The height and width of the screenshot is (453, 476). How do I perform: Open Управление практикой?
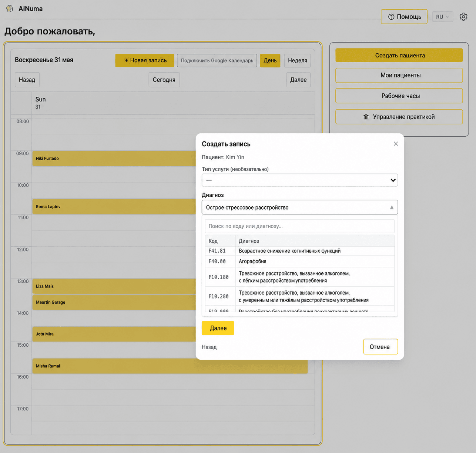pyautogui.click(x=399, y=117)
